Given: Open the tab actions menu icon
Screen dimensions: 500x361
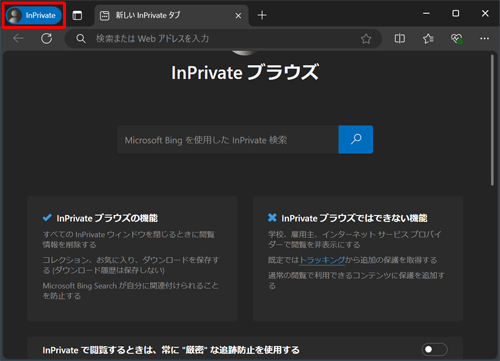Looking at the screenshot, I should (x=77, y=15).
